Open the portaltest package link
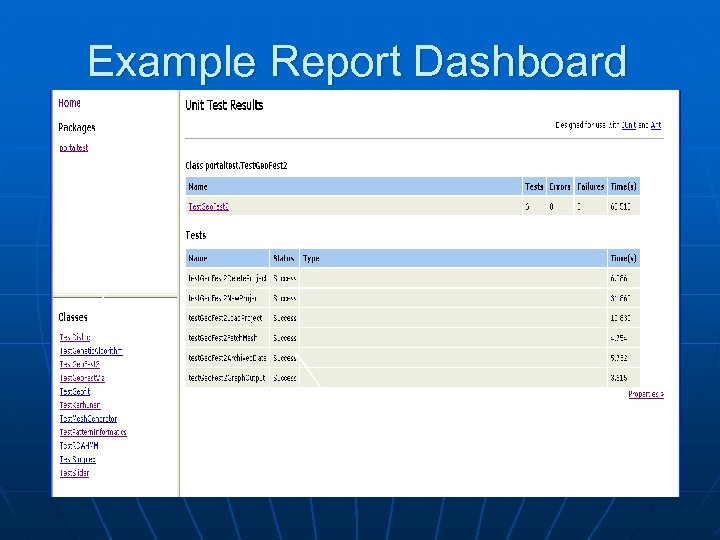720x540 pixels. click(x=73, y=148)
